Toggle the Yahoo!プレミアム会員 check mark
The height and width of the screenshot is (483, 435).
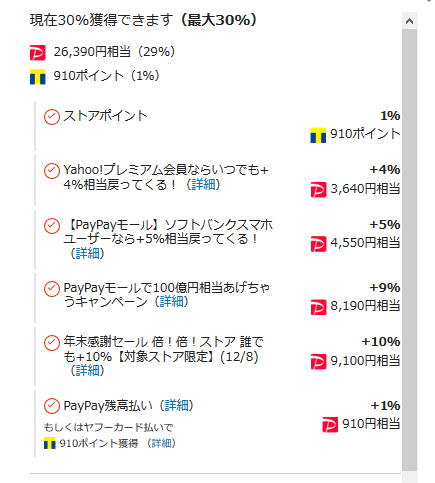[52, 171]
